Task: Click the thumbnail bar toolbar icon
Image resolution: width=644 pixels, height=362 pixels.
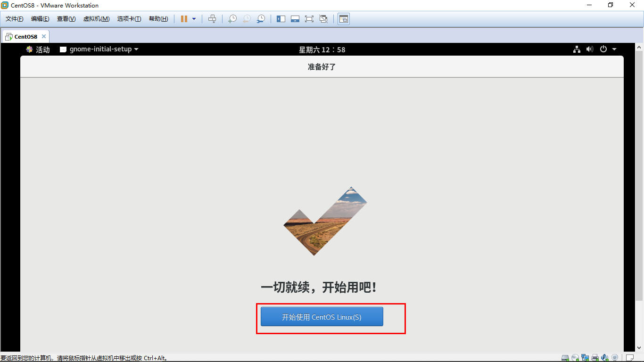Action: 295,19
